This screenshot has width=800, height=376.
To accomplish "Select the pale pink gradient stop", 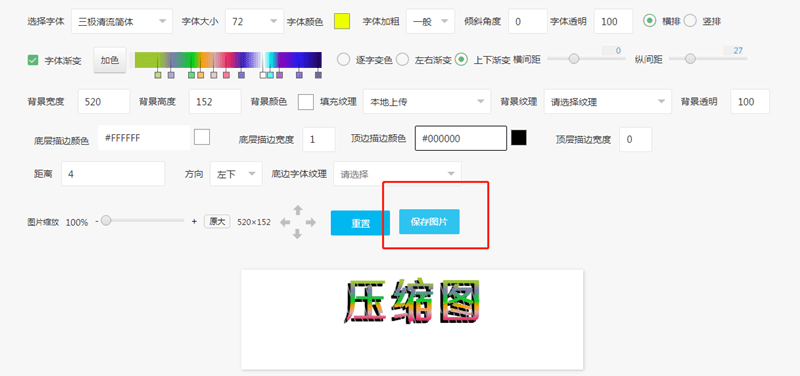I will click(x=214, y=75).
